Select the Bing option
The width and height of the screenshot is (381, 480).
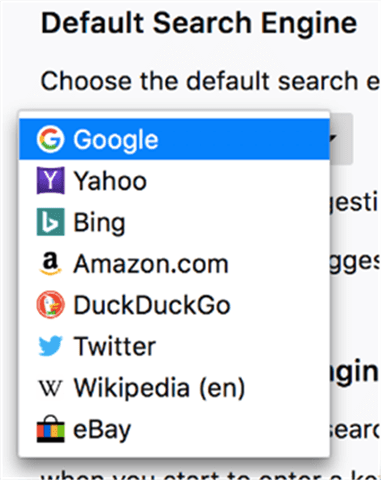174,222
